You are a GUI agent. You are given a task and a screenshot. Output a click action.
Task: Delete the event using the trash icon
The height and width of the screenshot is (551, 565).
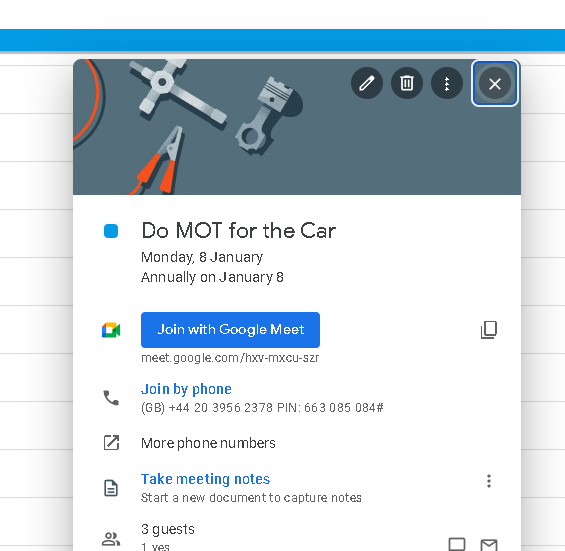(x=407, y=83)
